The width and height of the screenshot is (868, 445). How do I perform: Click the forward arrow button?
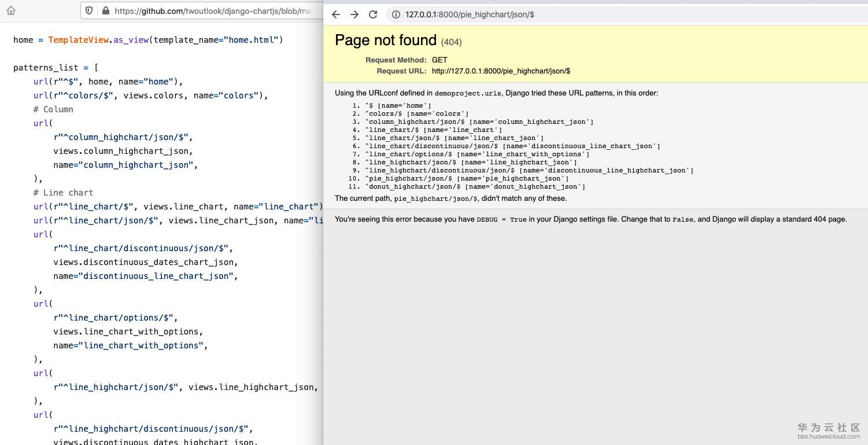(354, 14)
